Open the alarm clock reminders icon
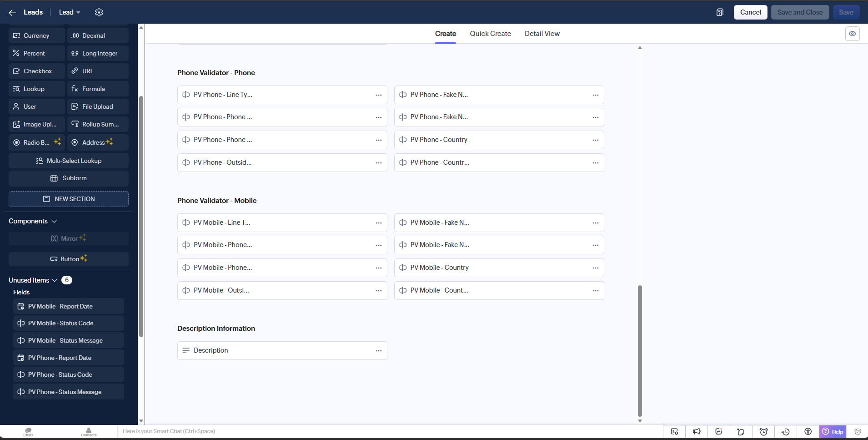Viewport: 868px width, 440px height. coord(763,431)
